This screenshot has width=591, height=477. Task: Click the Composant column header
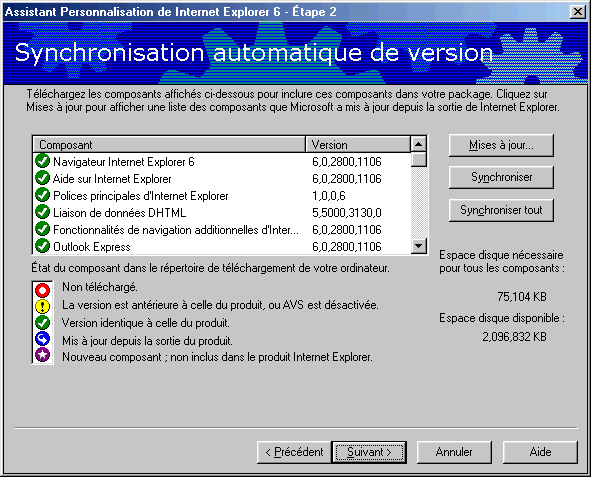point(169,145)
